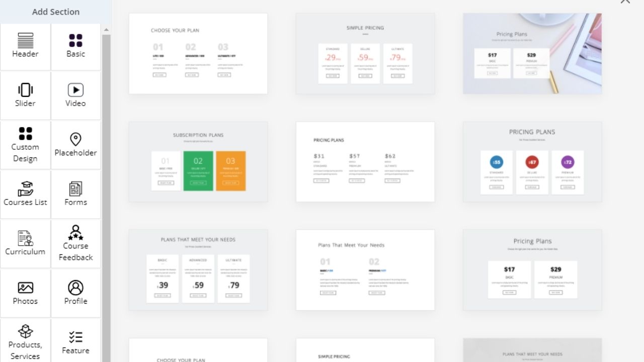Open the Custom Design category

[x=25, y=145]
